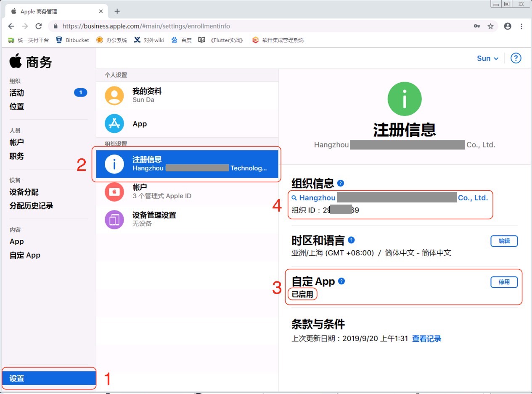
Task: Click the 已启用 status text
Action: pyautogui.click(x=302, y=294)
